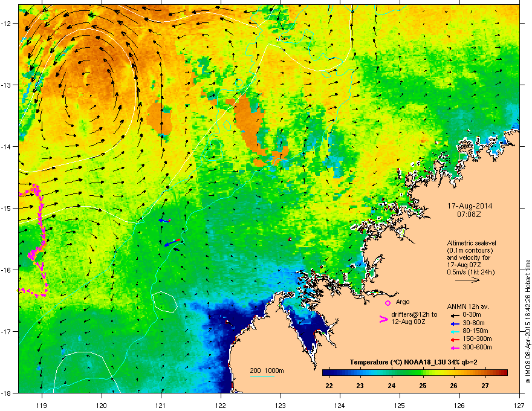This screenshot has width=532, height=411.
Task: Click the cyan bathymetry line under 200 1000m
Action: tap(262, 376)
